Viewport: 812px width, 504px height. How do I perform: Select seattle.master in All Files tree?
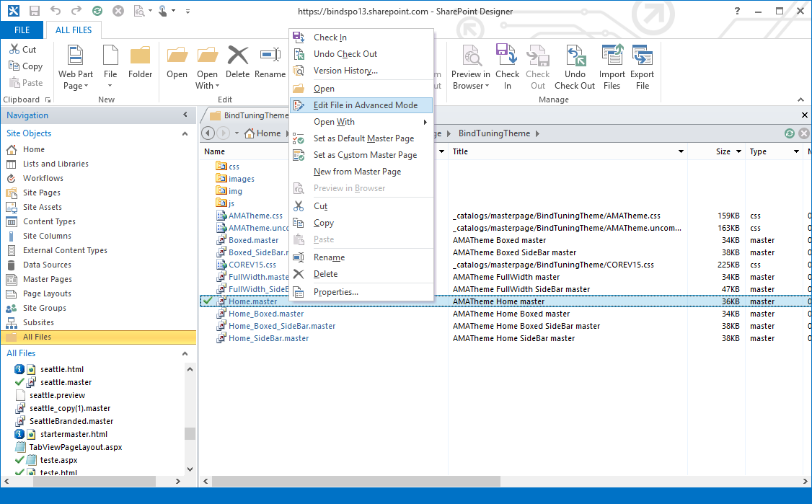click(66, 382)
